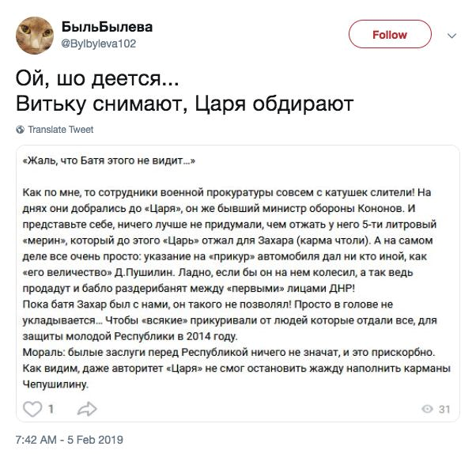Image resolution: width=476 pixels, height=454 pixels.
Task: Like the tweet with the heart icon
Action: pos(33,408)
